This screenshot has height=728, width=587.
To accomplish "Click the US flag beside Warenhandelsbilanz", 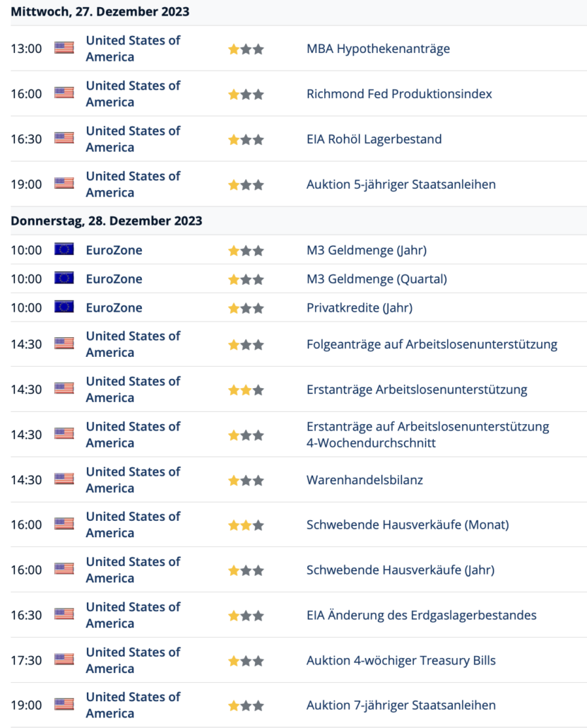I will pyautogui.click(x=64, y=479).
